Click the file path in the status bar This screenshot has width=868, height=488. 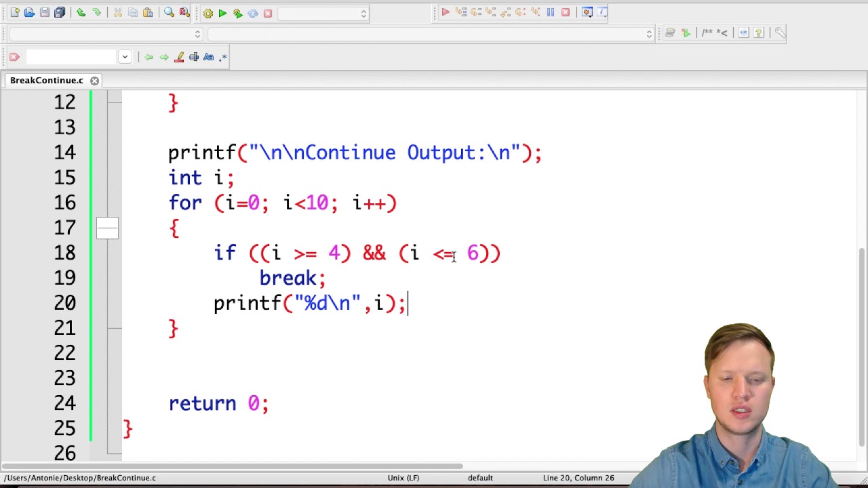[80, 478]
